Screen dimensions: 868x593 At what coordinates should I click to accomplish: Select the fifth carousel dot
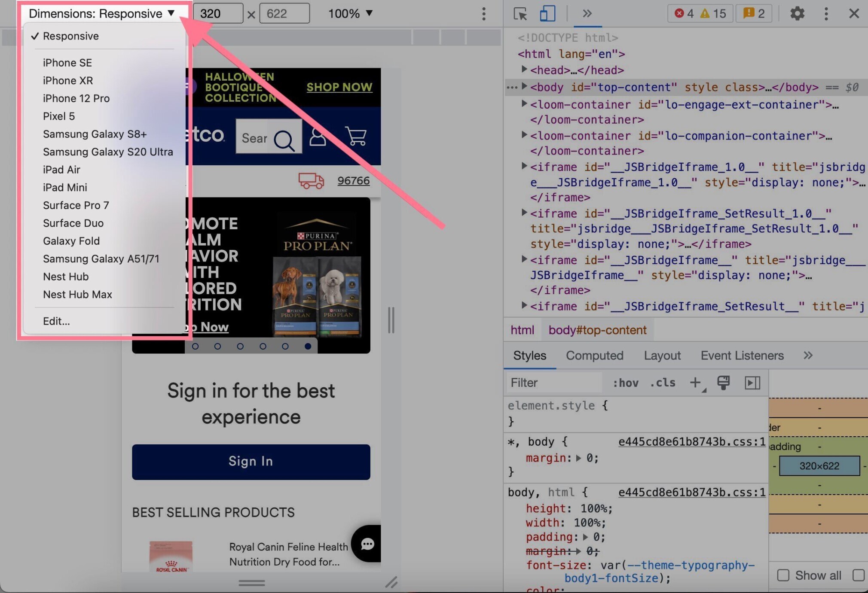[285, 346]
